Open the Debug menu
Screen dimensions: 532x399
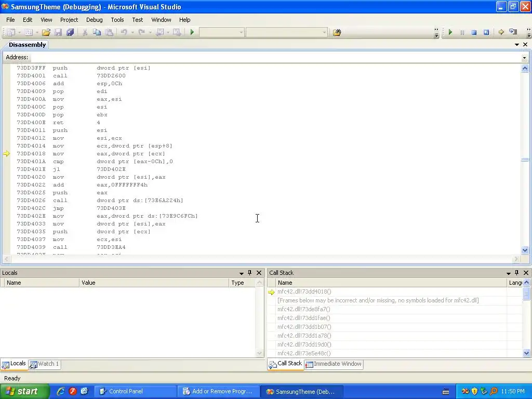(95, 20)
